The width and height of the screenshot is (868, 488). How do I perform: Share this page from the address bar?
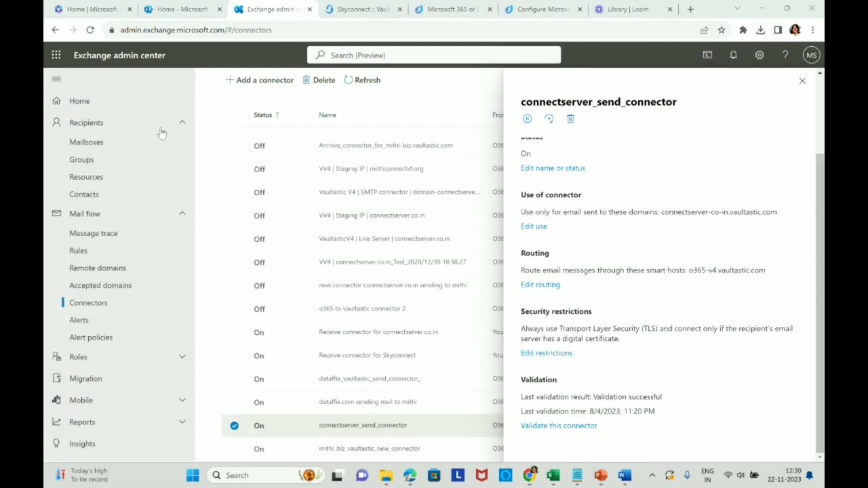704,30
